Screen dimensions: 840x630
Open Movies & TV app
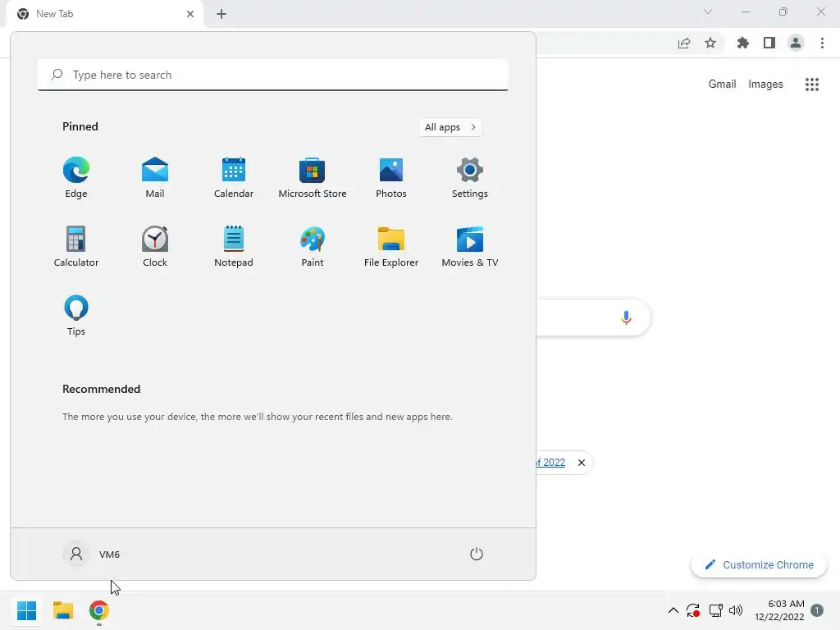point(470,246)
